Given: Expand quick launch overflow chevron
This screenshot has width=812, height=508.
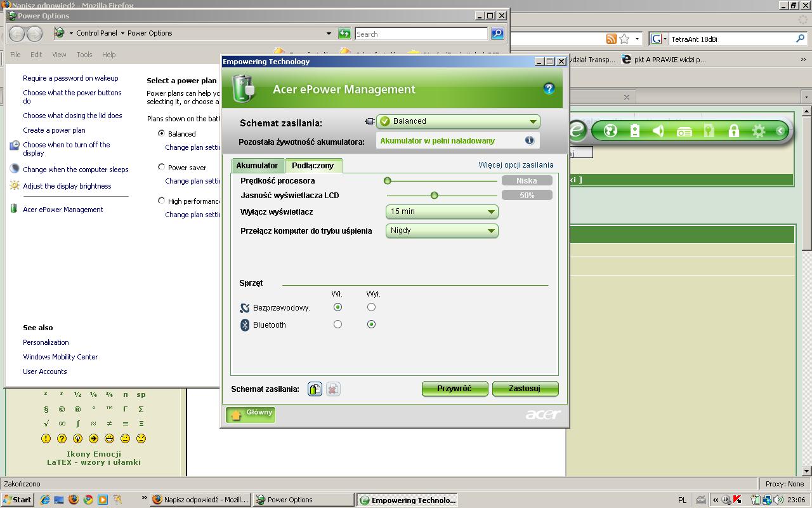Looking at the screenshot, I should 144,498.
